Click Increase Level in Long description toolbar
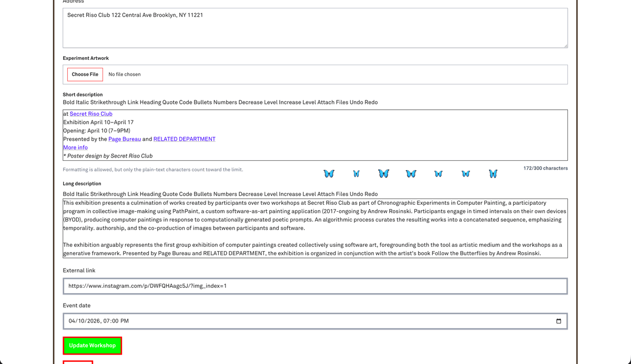This screenshot has width=631, height=364. pyautogui.click(x=298, y=194)
